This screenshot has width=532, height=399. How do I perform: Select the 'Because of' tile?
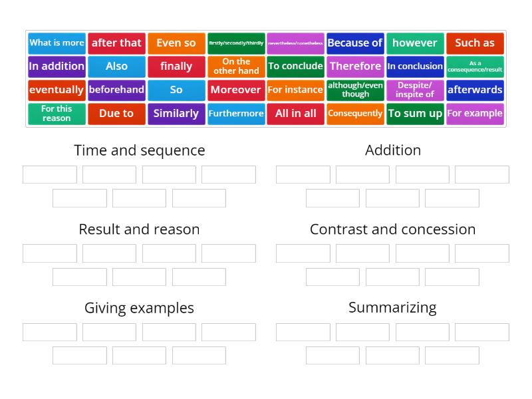356,43
